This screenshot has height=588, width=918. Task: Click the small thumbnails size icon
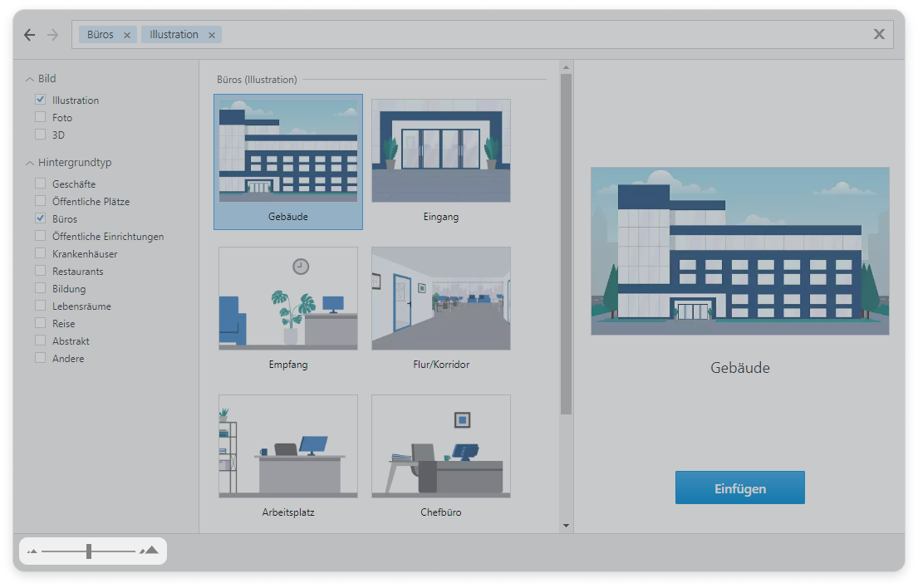32,551
